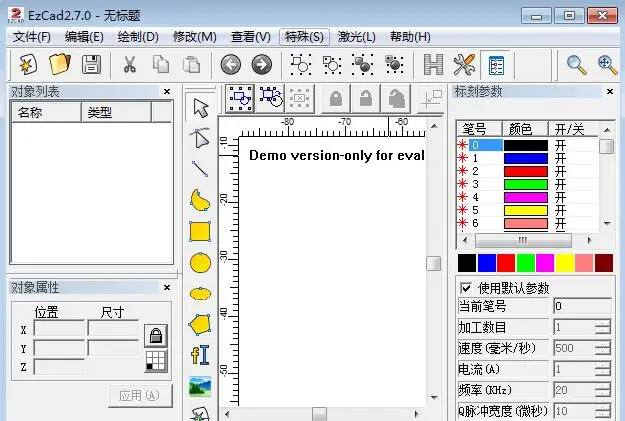Viewport: 625px width, 421px height.
Task: Pick the magenta palette swatch
Action: point(545,264)
